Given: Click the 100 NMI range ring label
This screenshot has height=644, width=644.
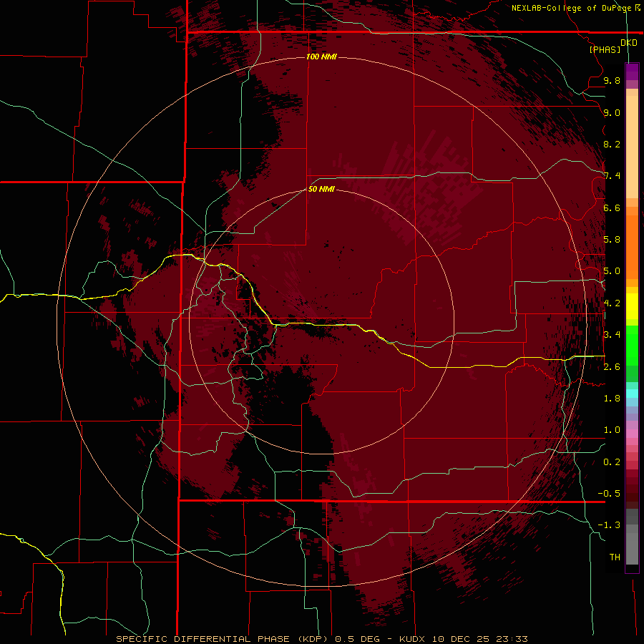Looking at the screenshot, I should point(321,57).
